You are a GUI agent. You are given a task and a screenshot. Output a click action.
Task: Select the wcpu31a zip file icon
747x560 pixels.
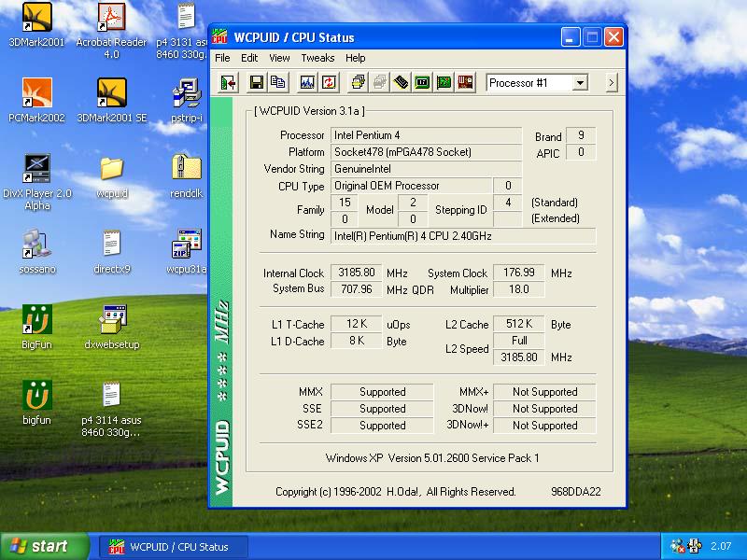(x=186, y=252)
